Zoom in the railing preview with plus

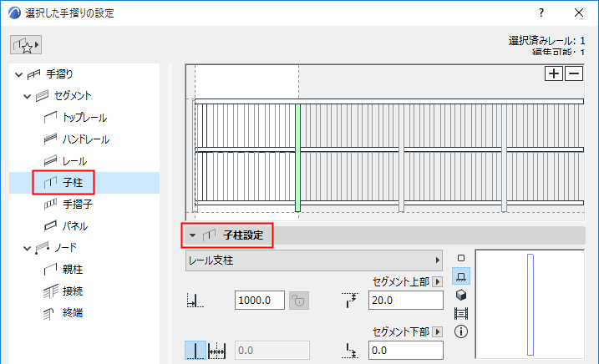[x=554, y=73]
